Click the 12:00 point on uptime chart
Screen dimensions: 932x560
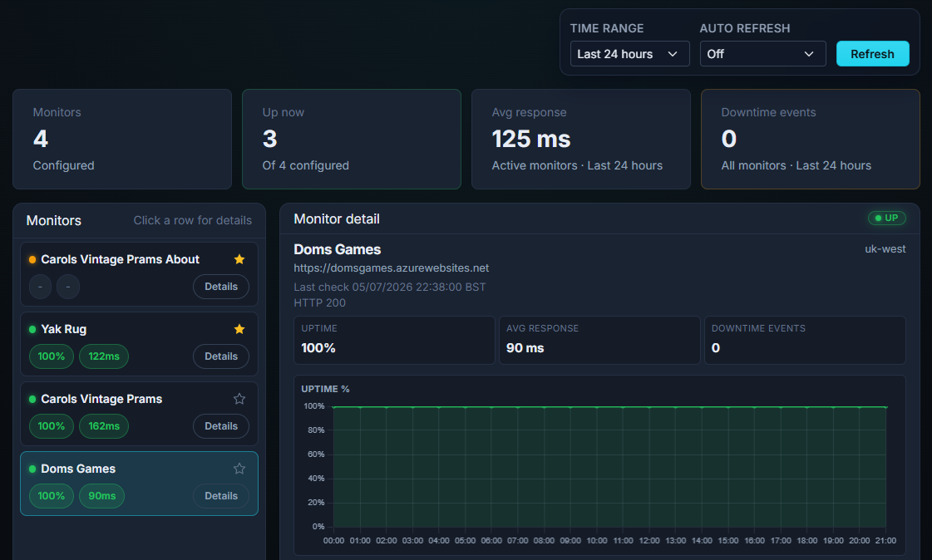(649, 407)
